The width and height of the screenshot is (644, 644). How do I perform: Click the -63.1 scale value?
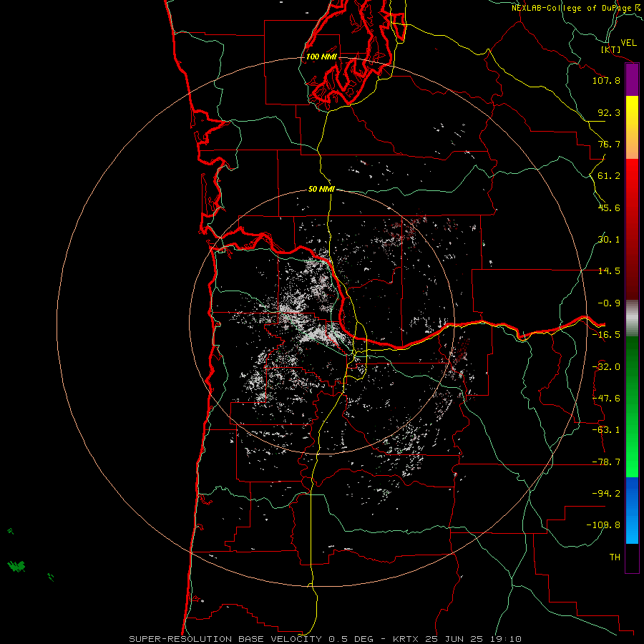tap(606, 430)
